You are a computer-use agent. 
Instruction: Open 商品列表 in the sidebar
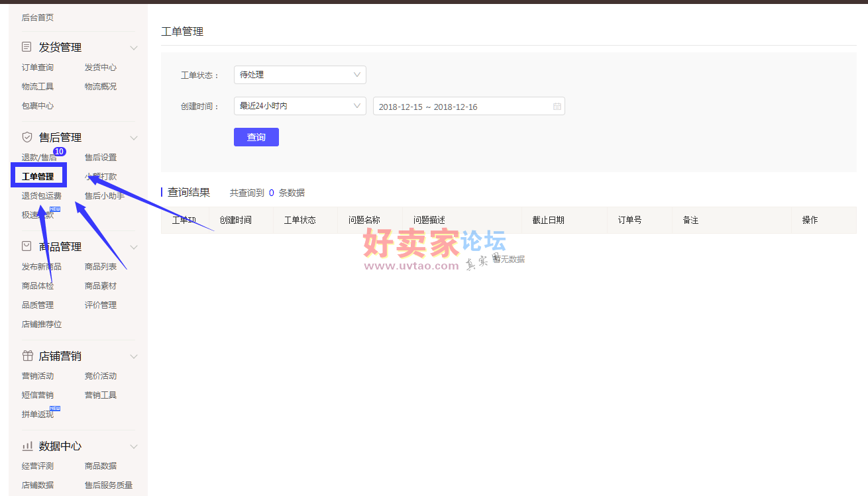(x=101, y=267)
